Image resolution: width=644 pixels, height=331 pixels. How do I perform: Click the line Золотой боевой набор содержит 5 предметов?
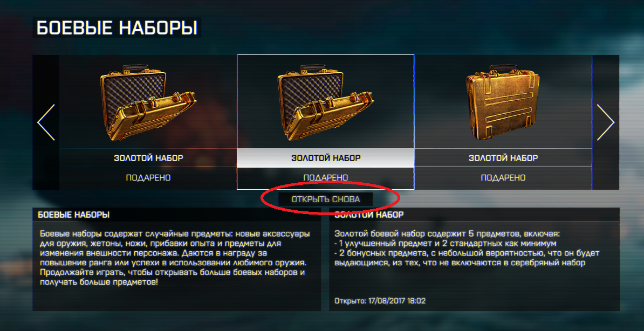[x=447, y=234]
